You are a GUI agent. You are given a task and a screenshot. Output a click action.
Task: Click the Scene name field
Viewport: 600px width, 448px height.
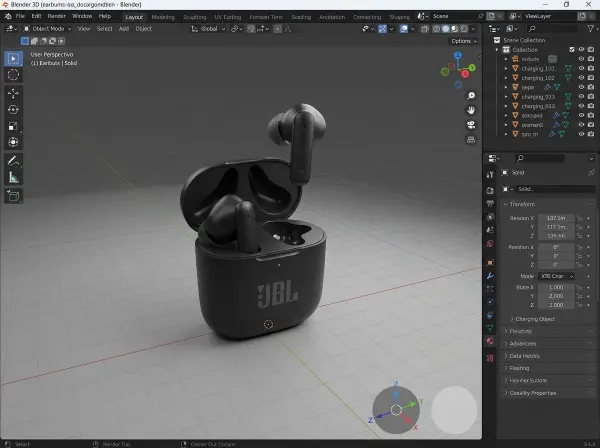pos(455,16)
